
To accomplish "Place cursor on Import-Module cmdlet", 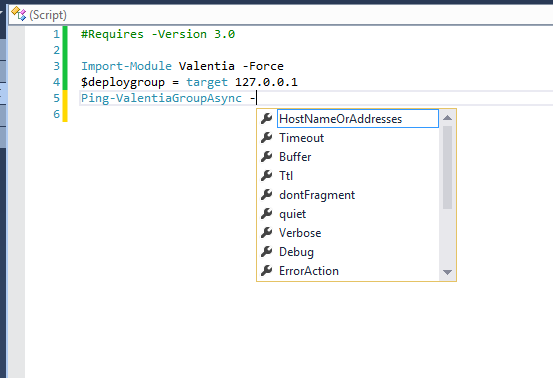I will 126,66.
